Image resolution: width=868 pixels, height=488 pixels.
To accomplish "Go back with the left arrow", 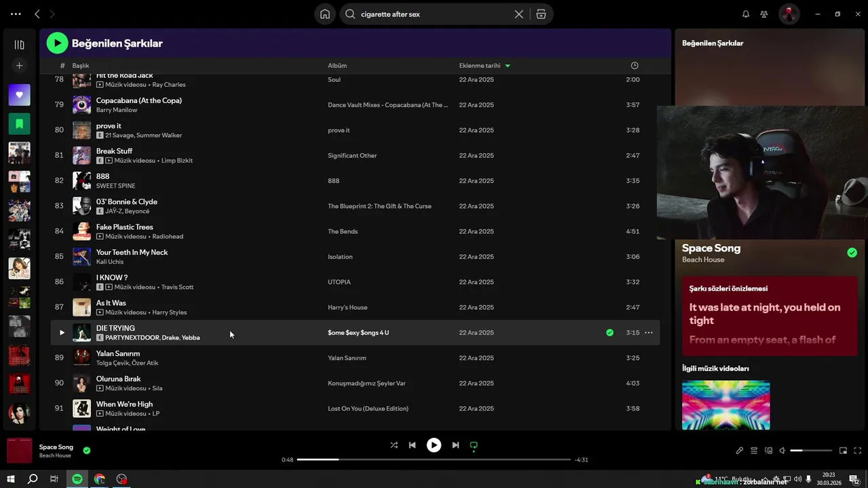I will click(37, 14).
